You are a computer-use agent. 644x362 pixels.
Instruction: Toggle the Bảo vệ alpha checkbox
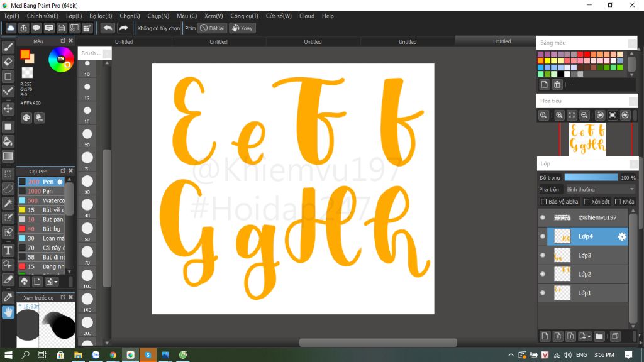click(x=544, y=202)
